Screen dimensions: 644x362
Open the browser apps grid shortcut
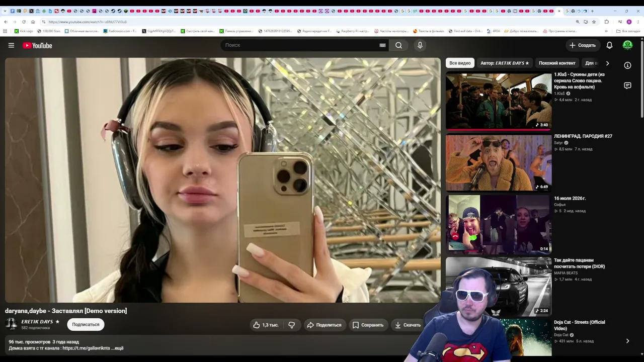click(5, 31)
